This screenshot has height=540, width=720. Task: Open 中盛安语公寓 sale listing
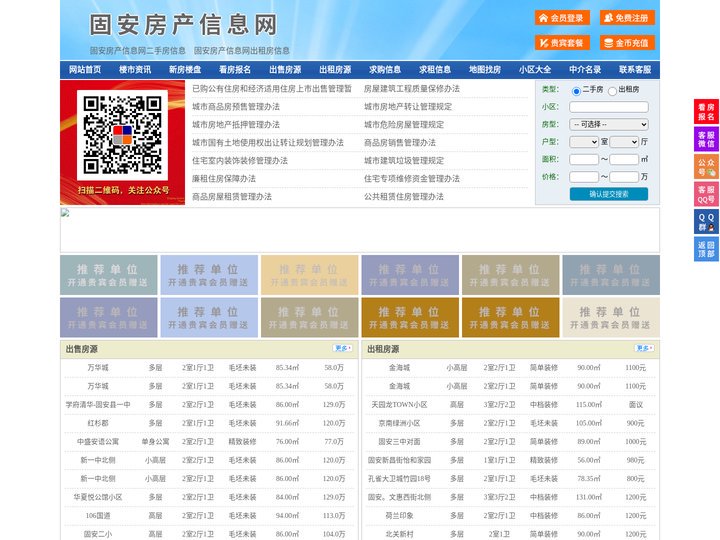click(98, 441)
